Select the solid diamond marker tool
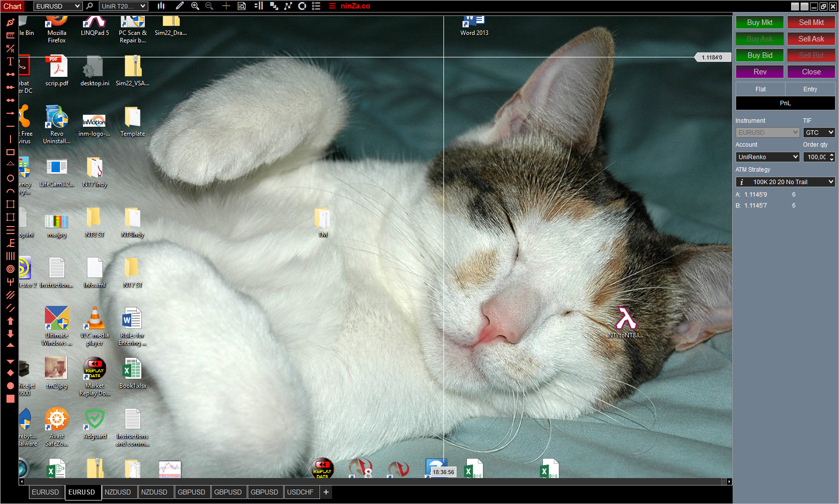The height and width of the screenshot is (504, 839). point(10,373)
